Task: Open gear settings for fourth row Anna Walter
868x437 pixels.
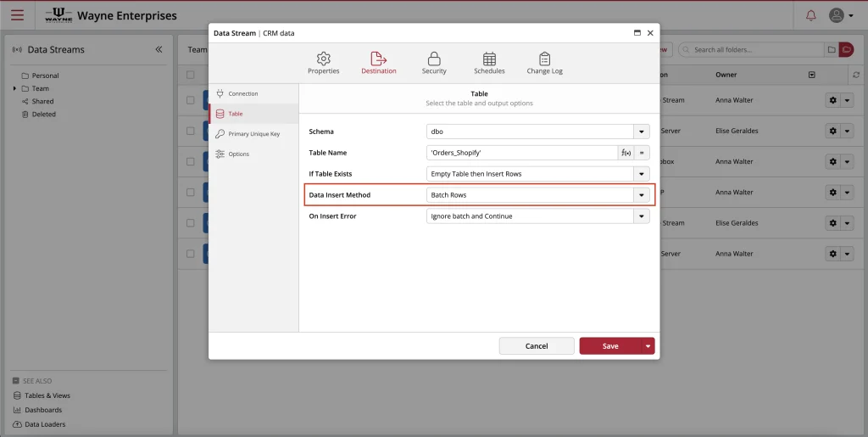Action: pos(832,192)
